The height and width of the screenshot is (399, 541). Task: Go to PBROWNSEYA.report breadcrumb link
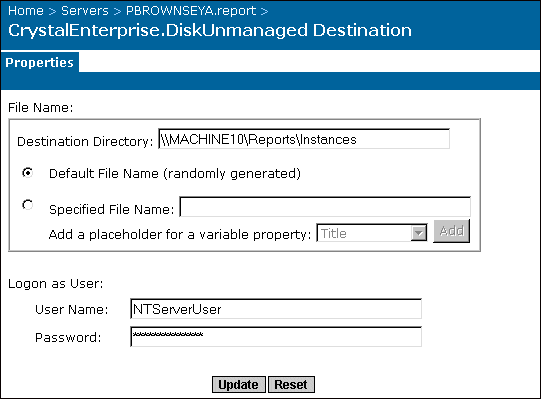(x=191, y=11)
